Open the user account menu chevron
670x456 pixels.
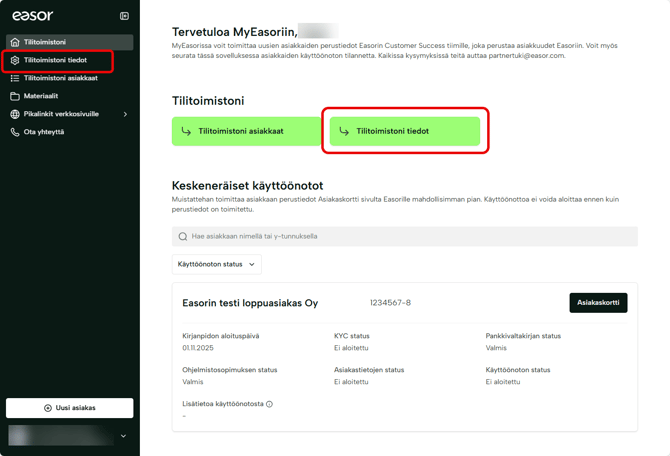pos(123,436)
